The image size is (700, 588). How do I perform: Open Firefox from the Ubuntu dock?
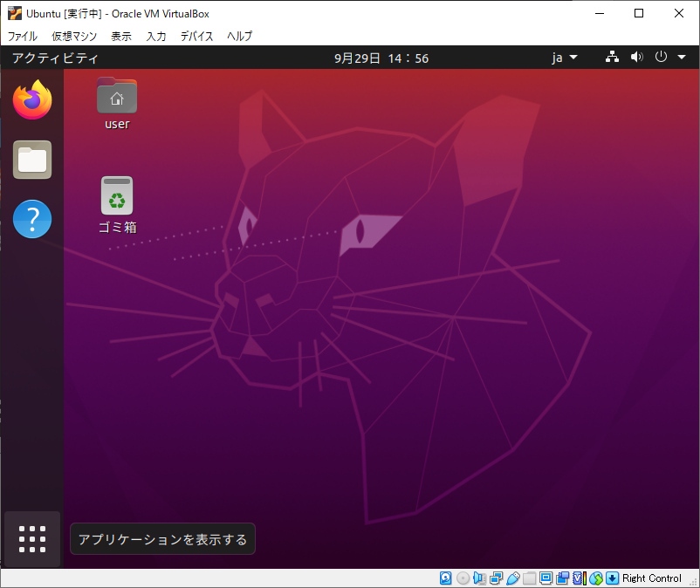click(x=32, y=100)
